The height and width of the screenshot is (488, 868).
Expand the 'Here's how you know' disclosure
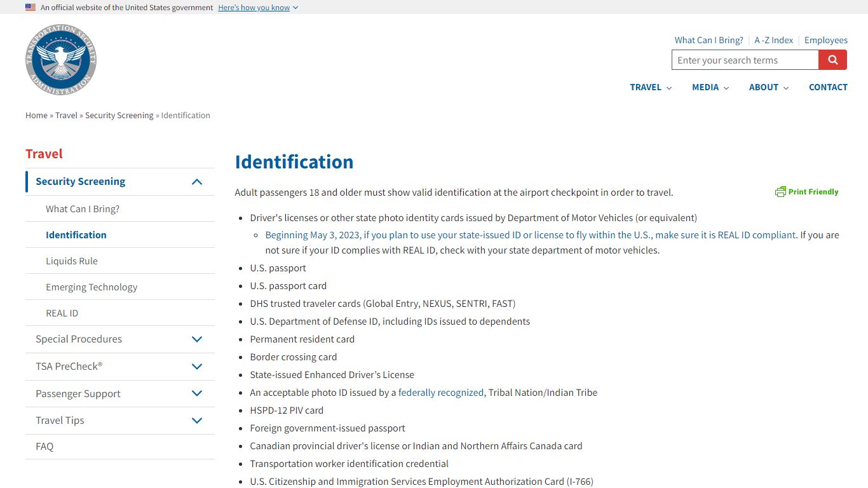[258, 8]
